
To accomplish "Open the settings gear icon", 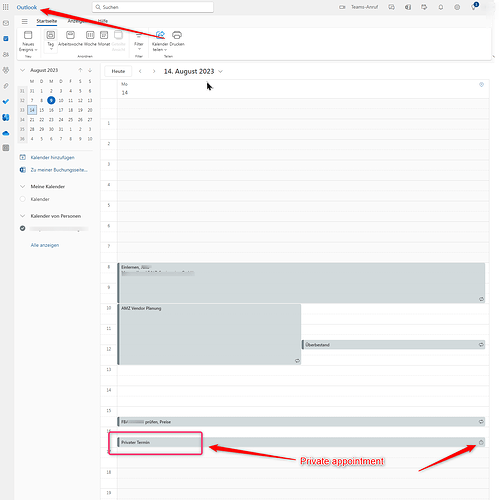I will 457,7.
